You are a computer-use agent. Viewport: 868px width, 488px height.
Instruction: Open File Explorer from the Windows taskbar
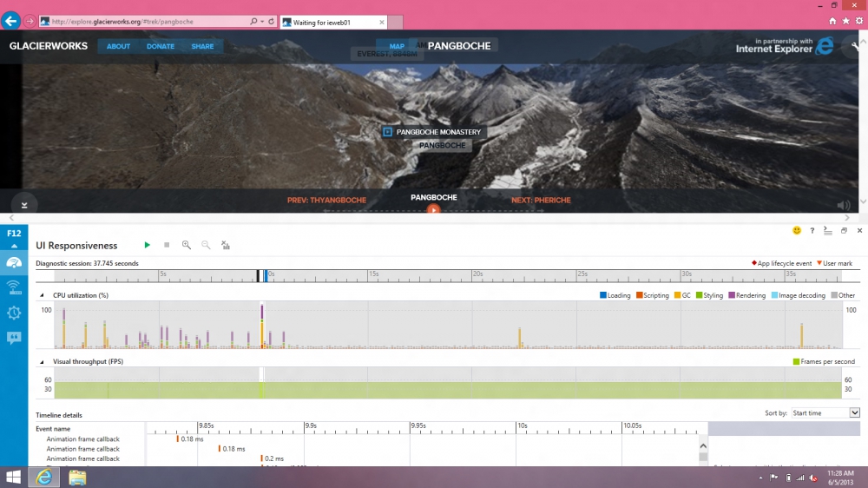coord(77,477)
